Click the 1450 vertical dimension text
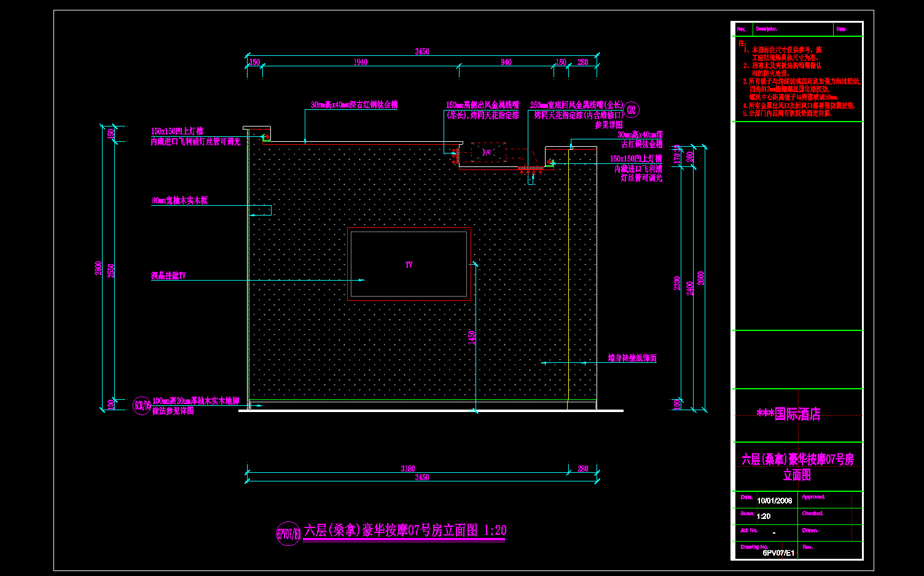 click(472, 337)
